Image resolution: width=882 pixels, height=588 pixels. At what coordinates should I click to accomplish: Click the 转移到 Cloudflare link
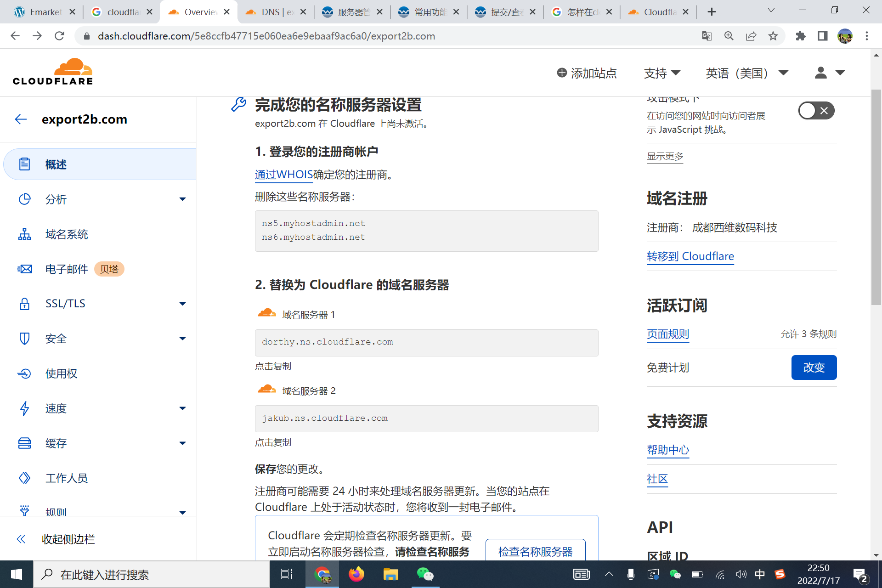(690, 256)
